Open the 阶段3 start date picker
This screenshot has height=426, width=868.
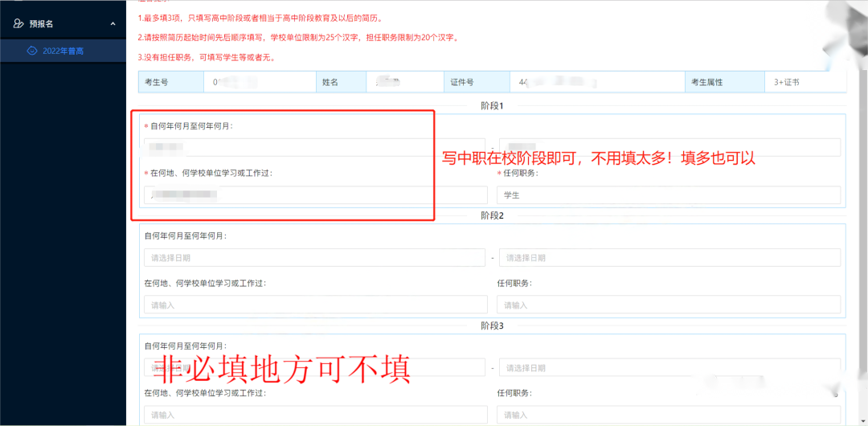point(314,368)
